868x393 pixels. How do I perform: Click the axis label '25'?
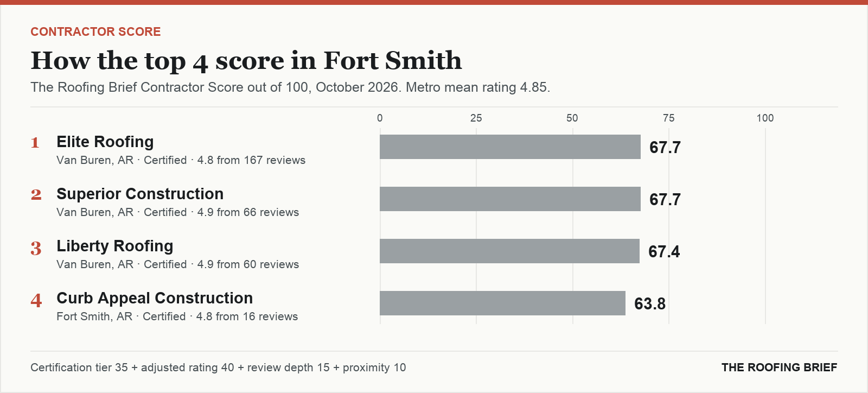pyautogui.click(x=476, y=118)
